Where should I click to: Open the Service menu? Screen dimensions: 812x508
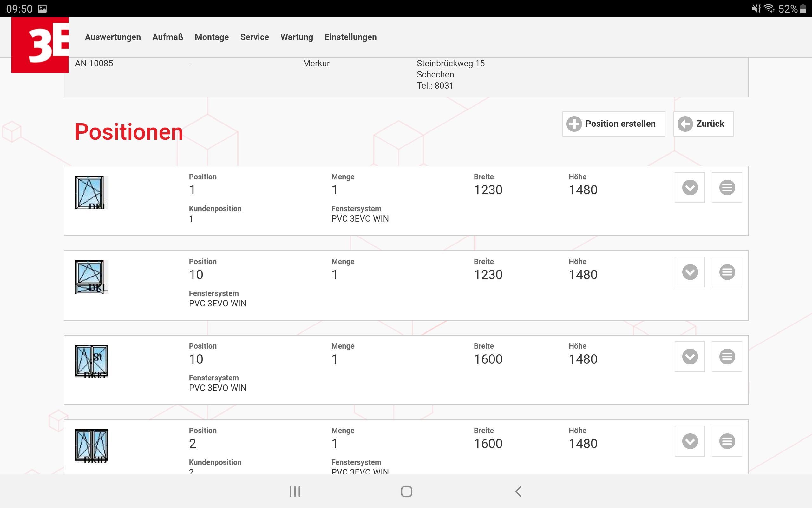click(255, 37)
